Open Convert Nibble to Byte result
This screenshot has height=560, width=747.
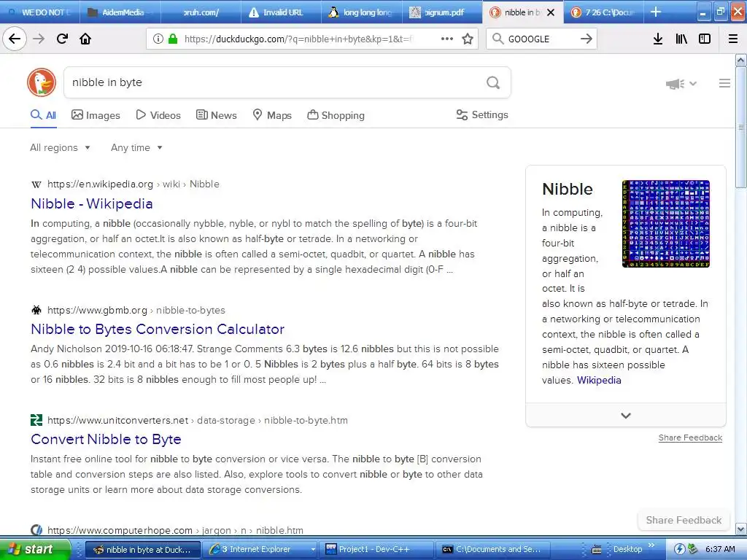click(106, 439)
